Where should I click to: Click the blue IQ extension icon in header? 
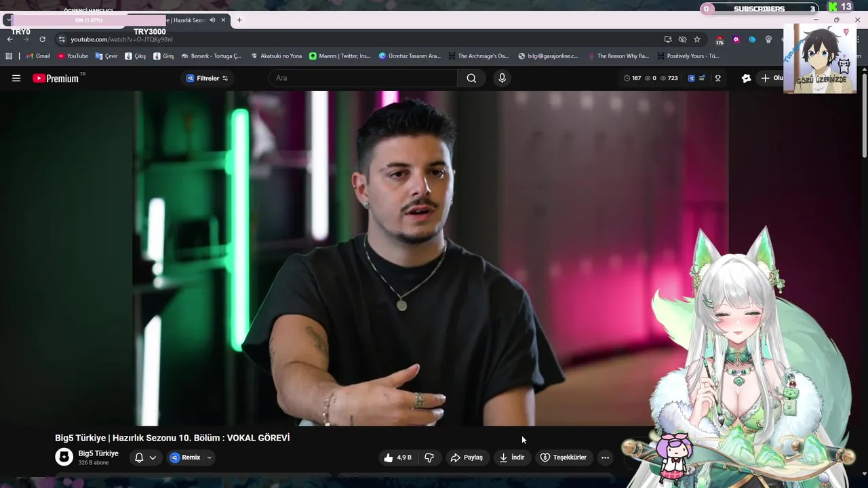pos(691,78)
